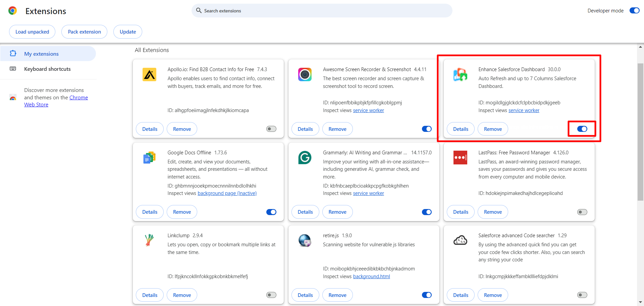
Task: Open Details for Grammarly
Action: tap(305, 212)
